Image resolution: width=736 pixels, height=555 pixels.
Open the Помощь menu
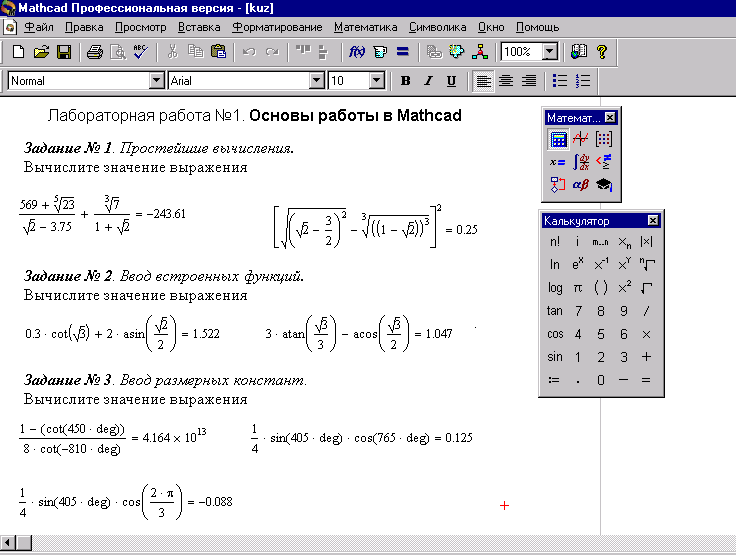tap(537, 27)
